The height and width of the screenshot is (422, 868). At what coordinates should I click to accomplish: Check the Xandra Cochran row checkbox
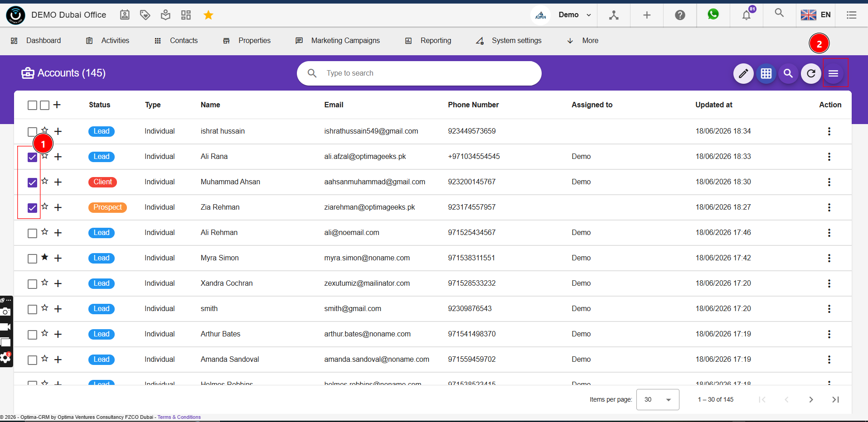click(32, 284)
